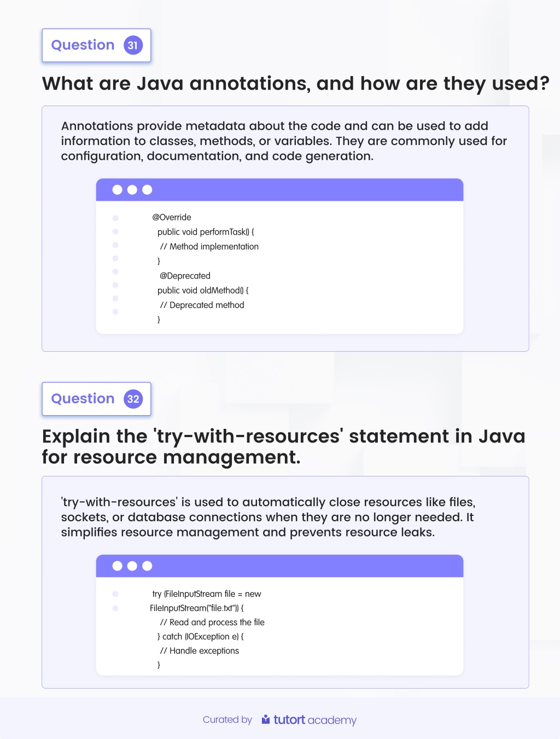Click the try-with-resources question heading
Screen dimensions: 560x739
pos(283,446)
